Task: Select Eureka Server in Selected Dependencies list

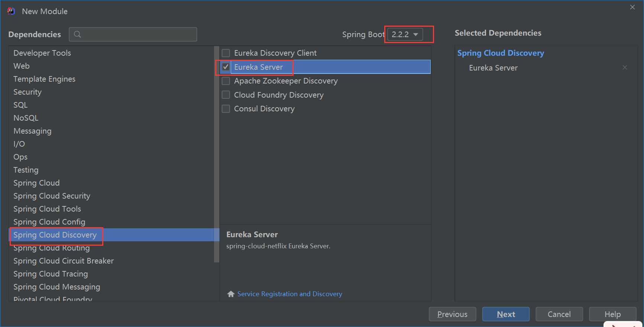Action: 493,68
